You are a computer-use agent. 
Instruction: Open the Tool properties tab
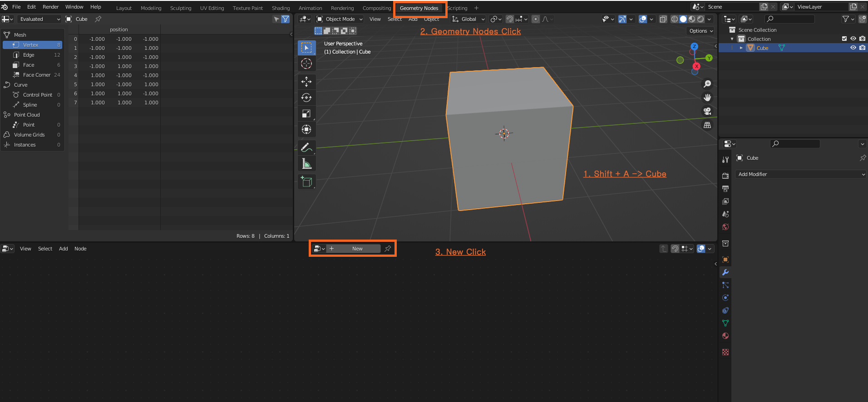725,159
